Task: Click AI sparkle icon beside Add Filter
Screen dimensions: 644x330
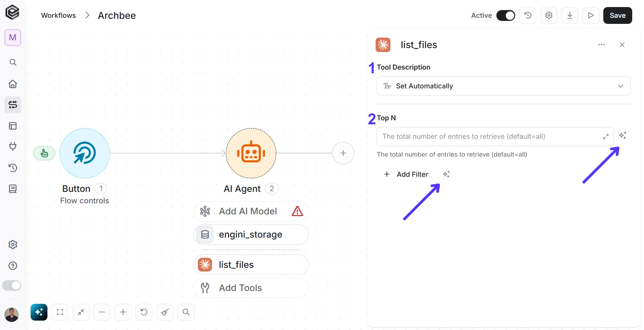Action: click(x=446, y=174)
